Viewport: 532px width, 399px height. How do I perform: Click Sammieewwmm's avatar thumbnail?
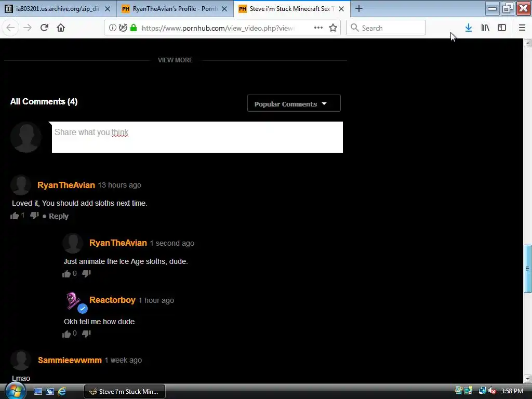[21, 360]
